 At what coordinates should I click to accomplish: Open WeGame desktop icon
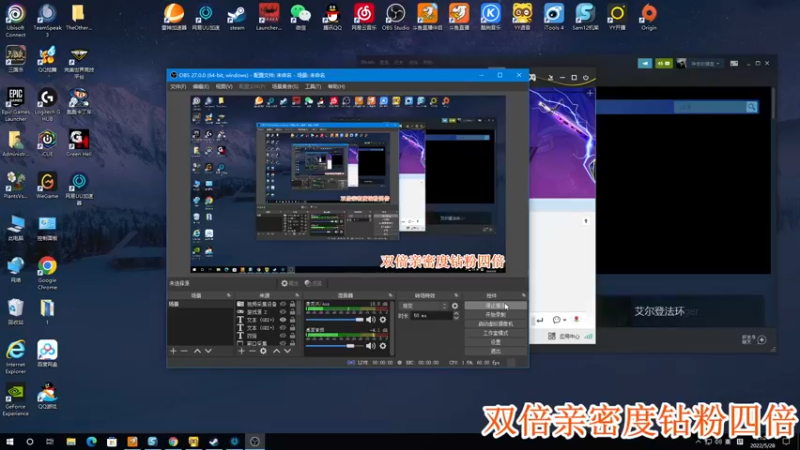point(47,185)
